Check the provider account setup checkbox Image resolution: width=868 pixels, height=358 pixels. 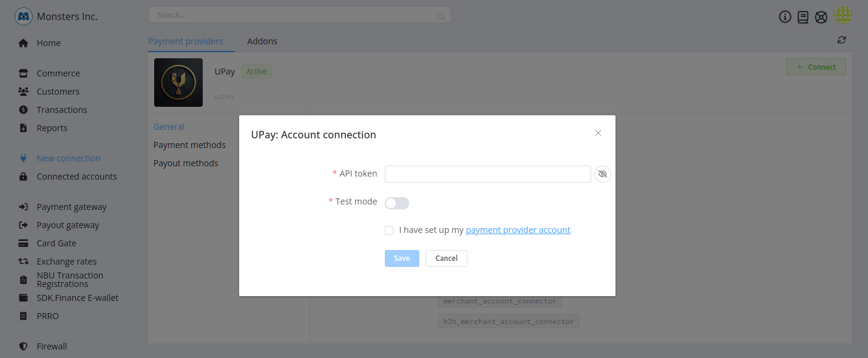coord(389,231)
